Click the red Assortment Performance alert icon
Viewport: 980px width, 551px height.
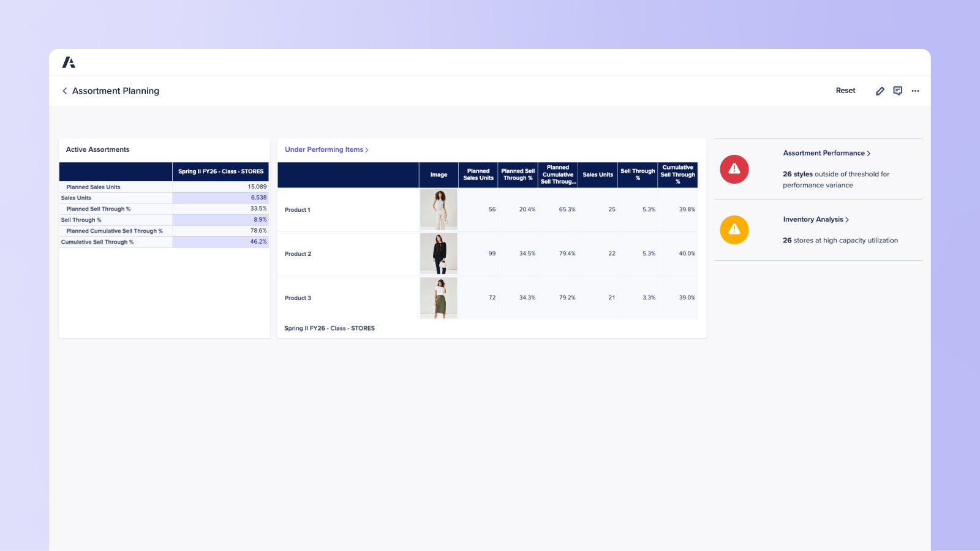(x=734, y=170)
